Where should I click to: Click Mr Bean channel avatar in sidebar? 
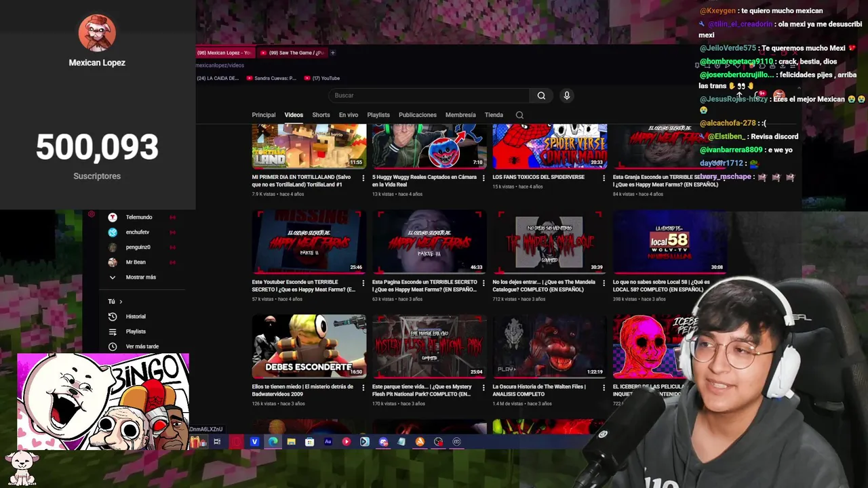pyautogui.click(x=113, y=262)
